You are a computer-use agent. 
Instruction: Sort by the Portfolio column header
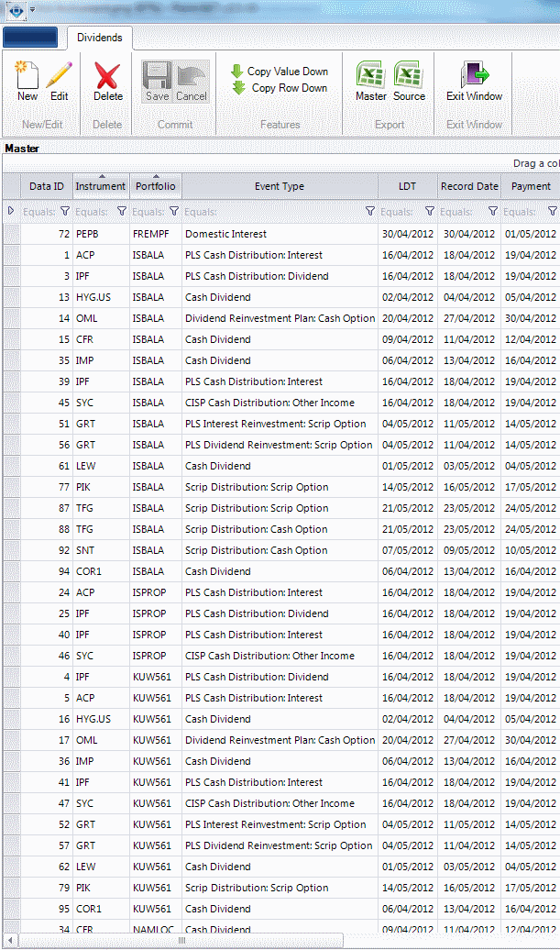156,186
